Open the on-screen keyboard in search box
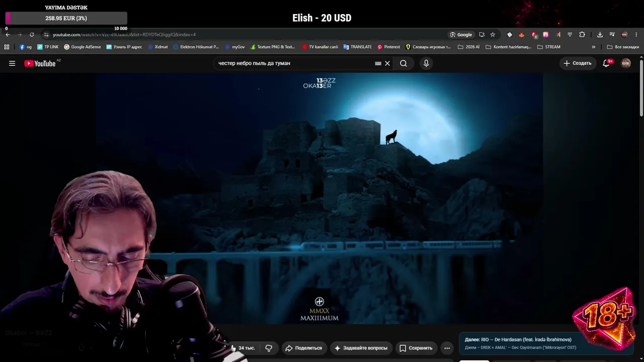Viewport: 644px width, 362px height. pos(378,63)
